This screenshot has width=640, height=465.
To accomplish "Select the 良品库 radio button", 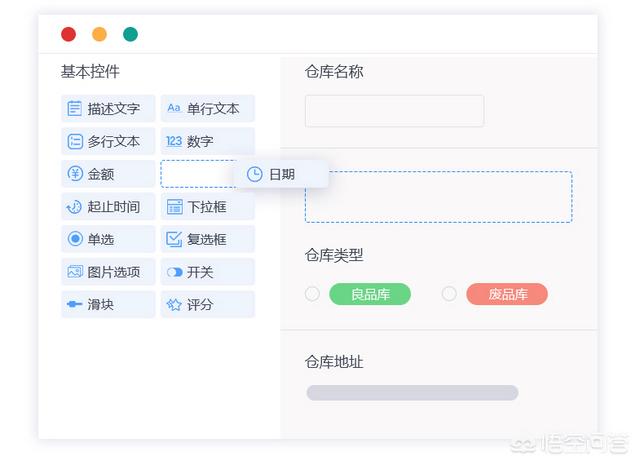I will click(312, 294).
